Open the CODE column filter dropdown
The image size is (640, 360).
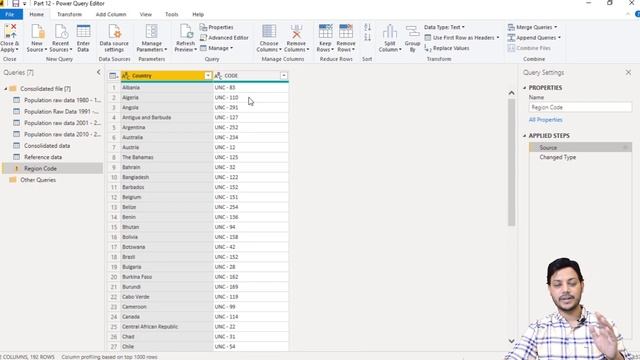(x=284, y=76)
